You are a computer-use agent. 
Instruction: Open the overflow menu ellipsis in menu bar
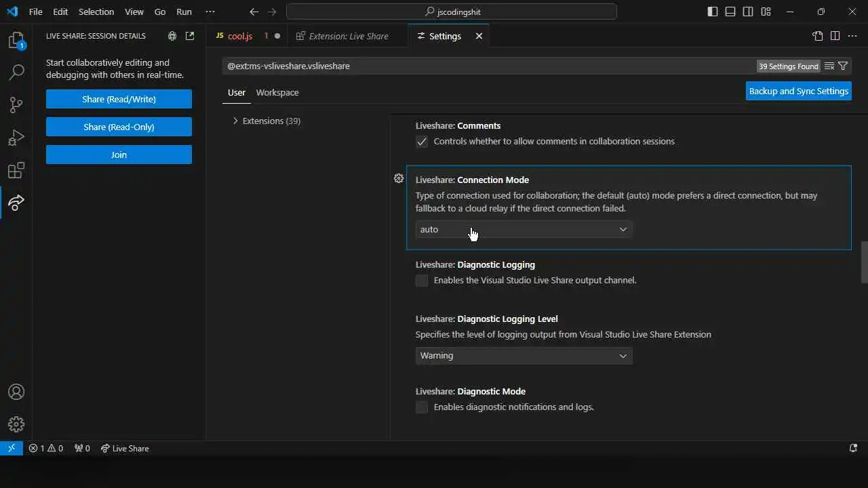tap(210, 12)
